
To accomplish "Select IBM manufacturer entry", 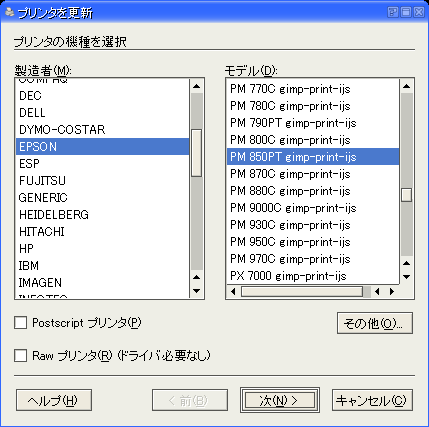I will [x=102, y=266].
